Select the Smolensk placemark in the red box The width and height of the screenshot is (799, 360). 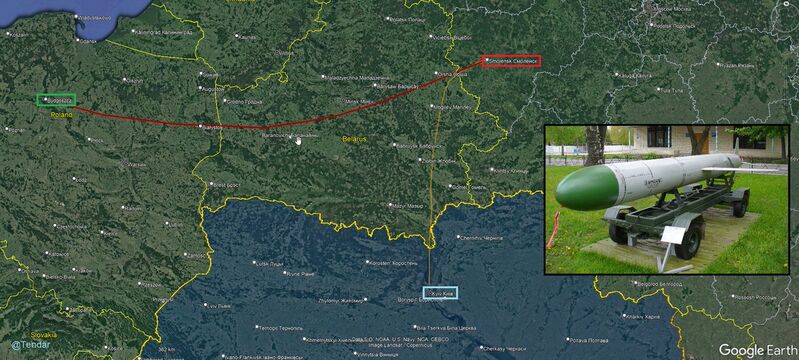pos(511,61)
